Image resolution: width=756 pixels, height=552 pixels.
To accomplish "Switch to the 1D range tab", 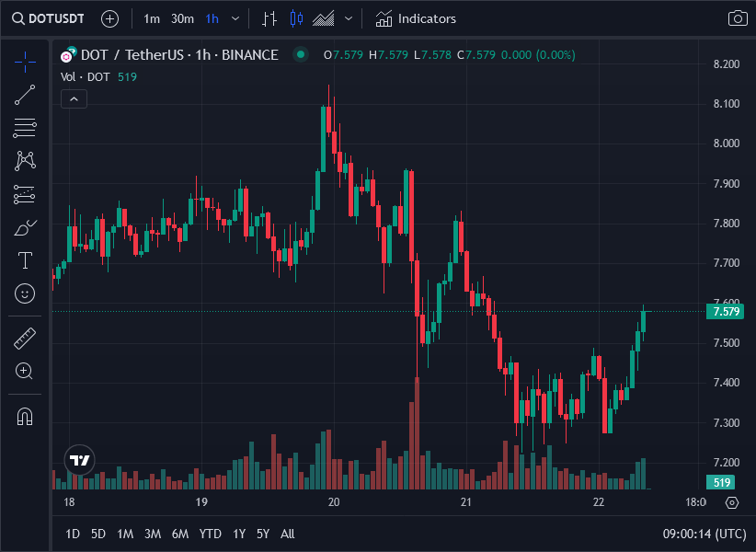I will click(x=72, y=534).
